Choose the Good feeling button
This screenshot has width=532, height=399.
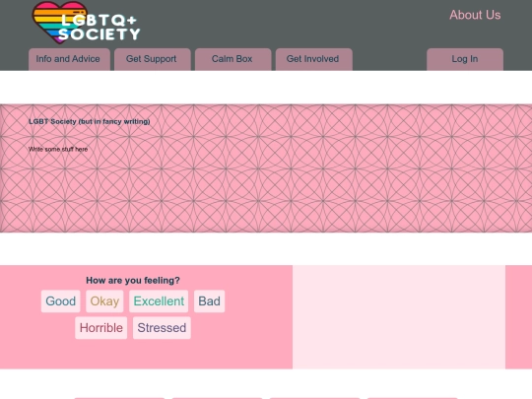61,300
